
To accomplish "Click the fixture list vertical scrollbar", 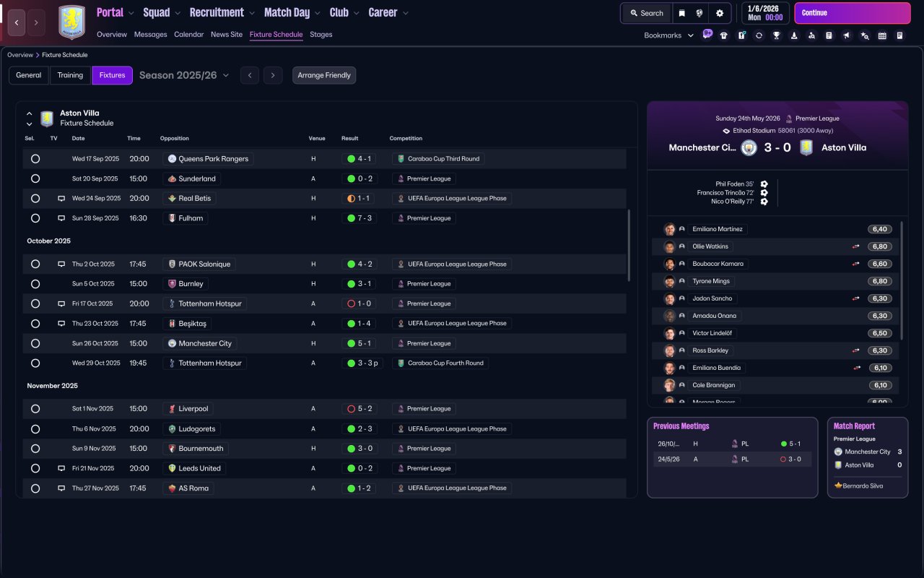I will pyautogui.click(x=629, y=246).
